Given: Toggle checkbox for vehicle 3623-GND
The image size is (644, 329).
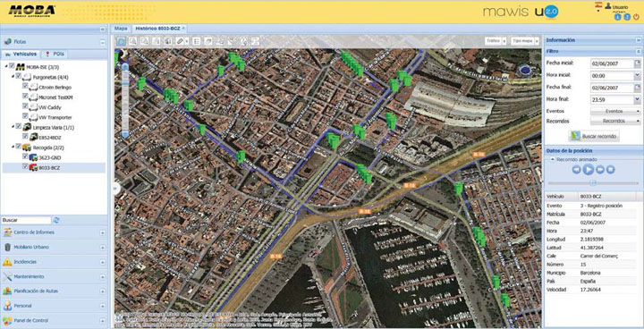Looking at the screenshot, I should tap(25, 156).
